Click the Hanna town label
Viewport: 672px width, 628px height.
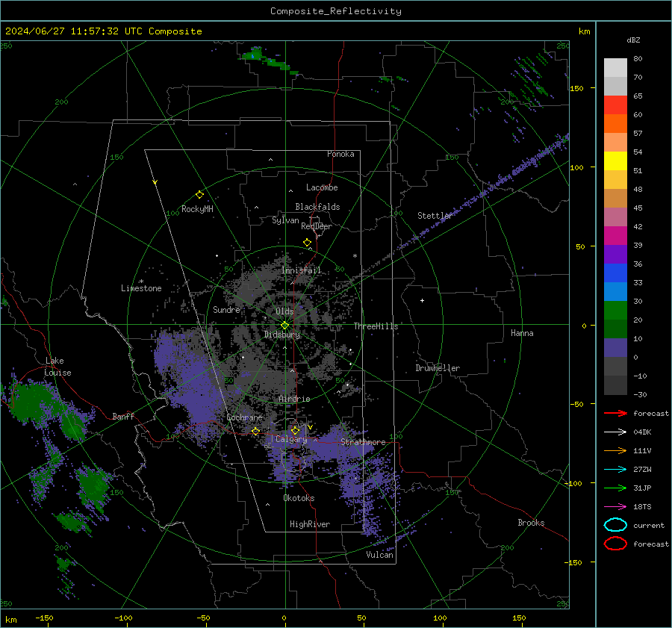[x=522, y=333]
